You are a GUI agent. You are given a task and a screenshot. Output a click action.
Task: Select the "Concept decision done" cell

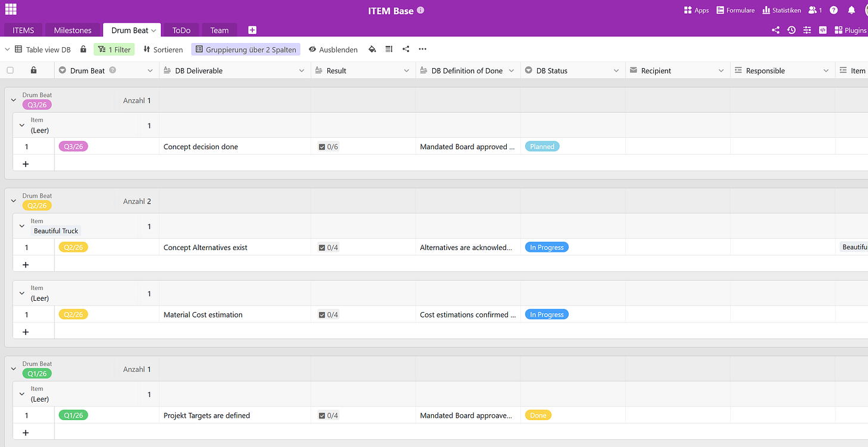click(235, 146)
